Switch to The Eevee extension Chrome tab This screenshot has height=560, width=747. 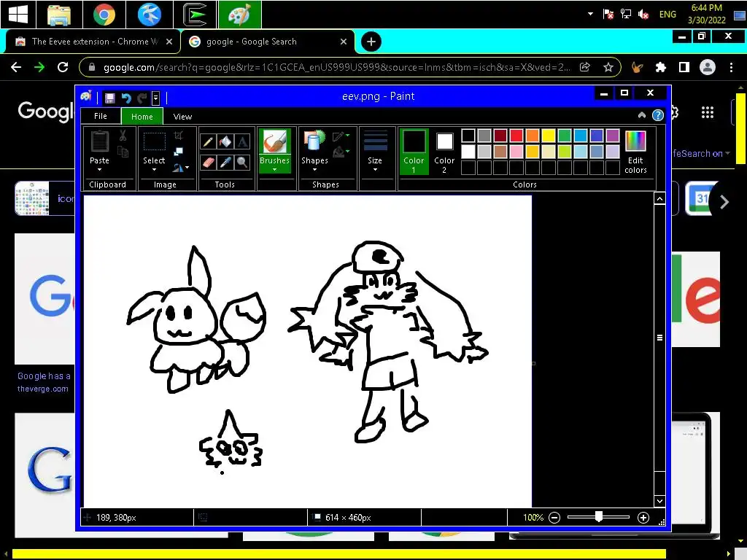click(94, 42)
